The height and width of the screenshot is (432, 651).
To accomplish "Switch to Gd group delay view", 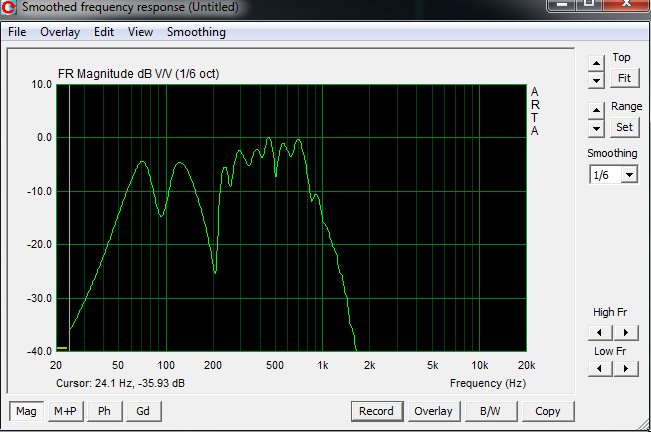I will click(143, 411).
